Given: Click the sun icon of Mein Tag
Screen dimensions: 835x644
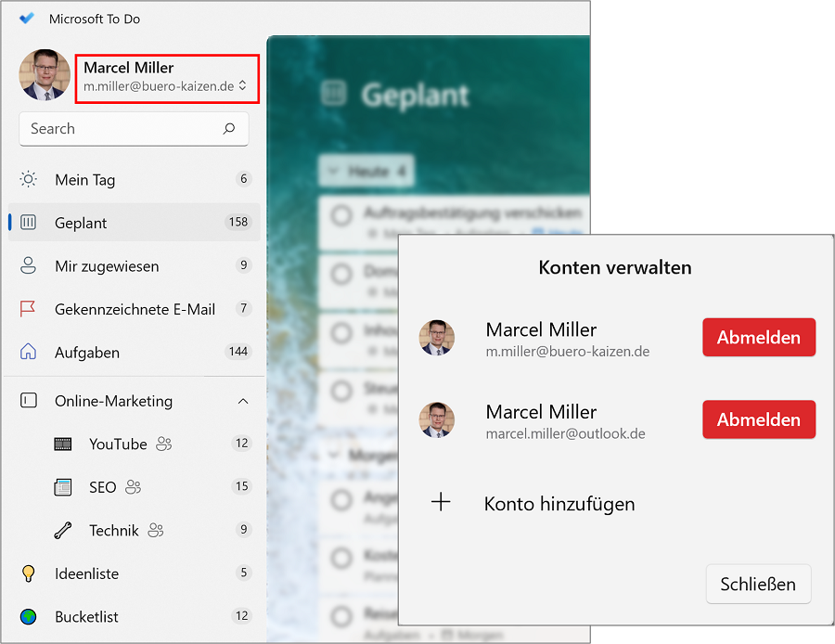Looking at the screenshot, I should click(28, 179).
